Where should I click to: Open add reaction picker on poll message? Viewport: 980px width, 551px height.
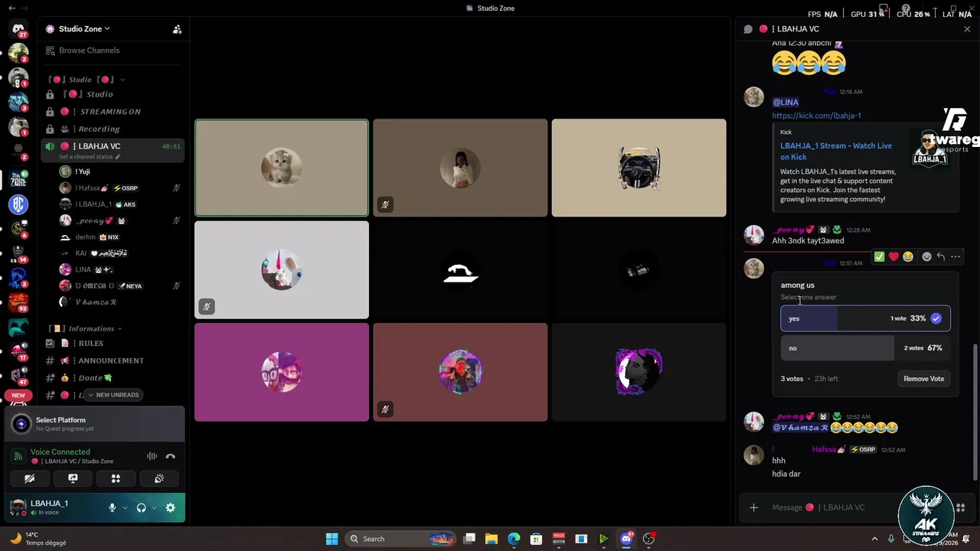pos(926,257)
